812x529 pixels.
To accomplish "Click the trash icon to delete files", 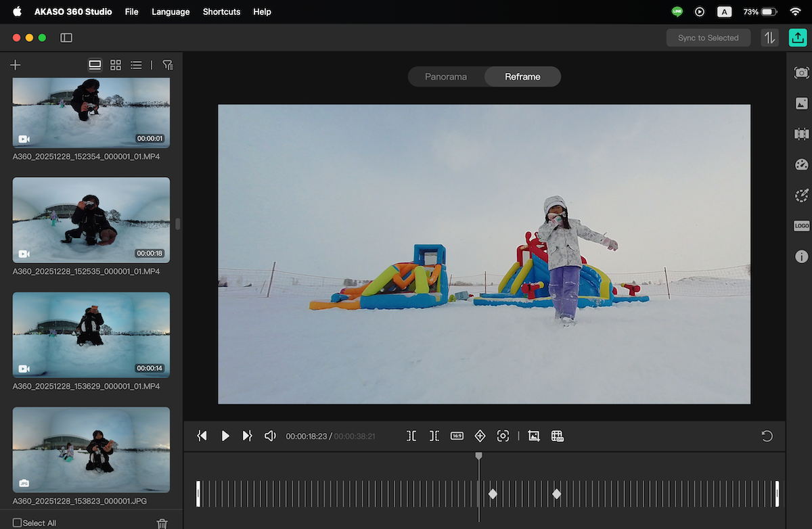I will click(162, 523).
